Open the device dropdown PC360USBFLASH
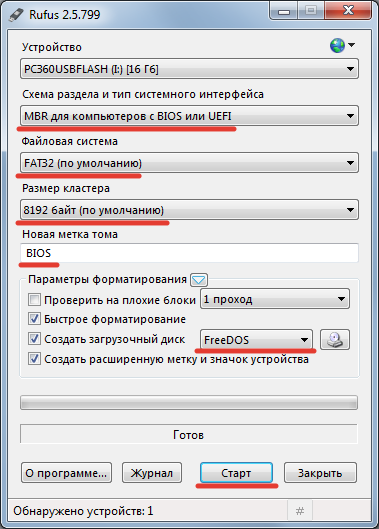Viewport: 379px width, 529px height. pyautogui.click(x=189, y=69)
